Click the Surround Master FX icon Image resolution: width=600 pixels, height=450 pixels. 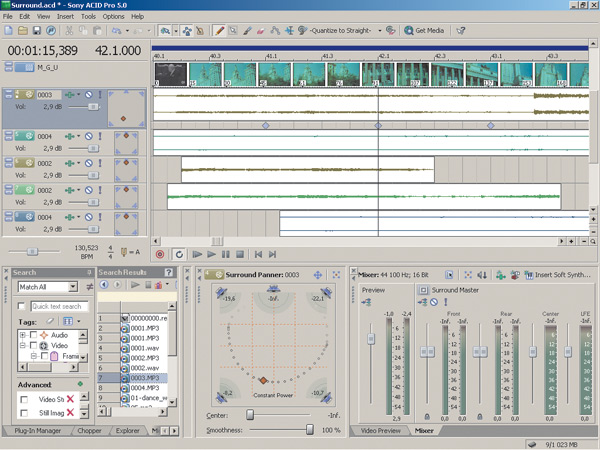coord(423,302)
